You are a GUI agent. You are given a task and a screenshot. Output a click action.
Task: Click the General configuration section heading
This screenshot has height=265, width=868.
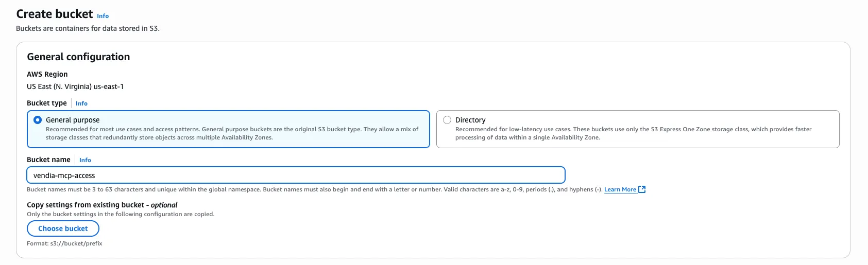(x=78, y=57)
